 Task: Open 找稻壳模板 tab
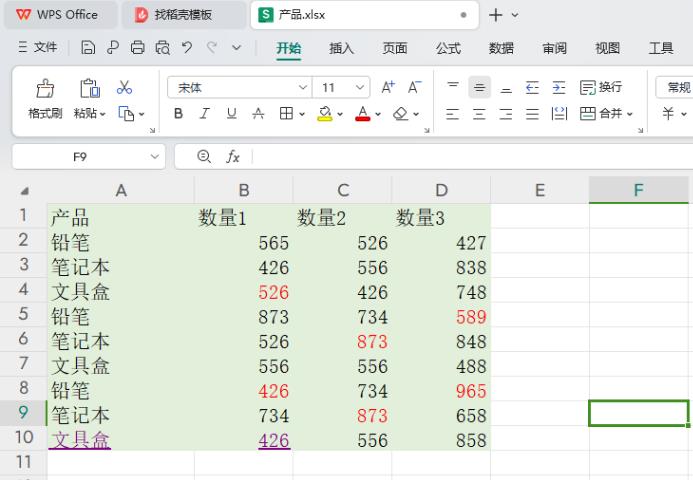point(183,15)
